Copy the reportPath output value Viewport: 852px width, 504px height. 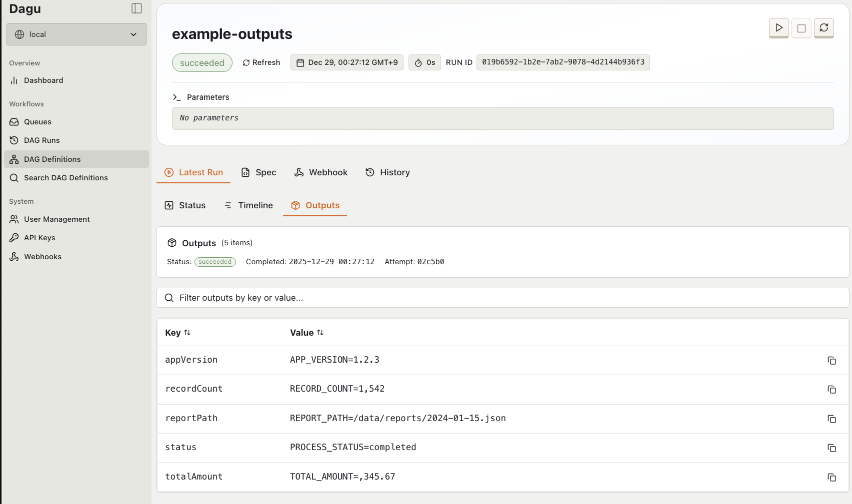click(x=831, y=419)
